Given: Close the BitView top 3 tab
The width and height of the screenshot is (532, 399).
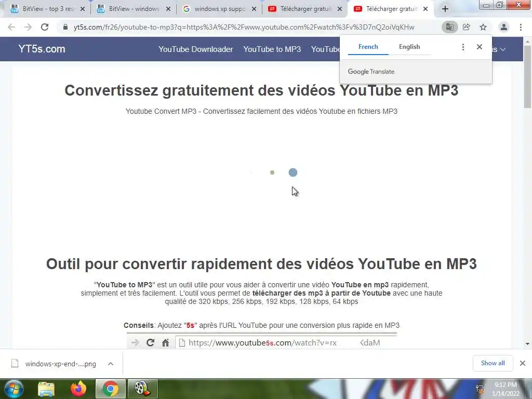Looking at the screenshot, I should click(x=83, y=9).
